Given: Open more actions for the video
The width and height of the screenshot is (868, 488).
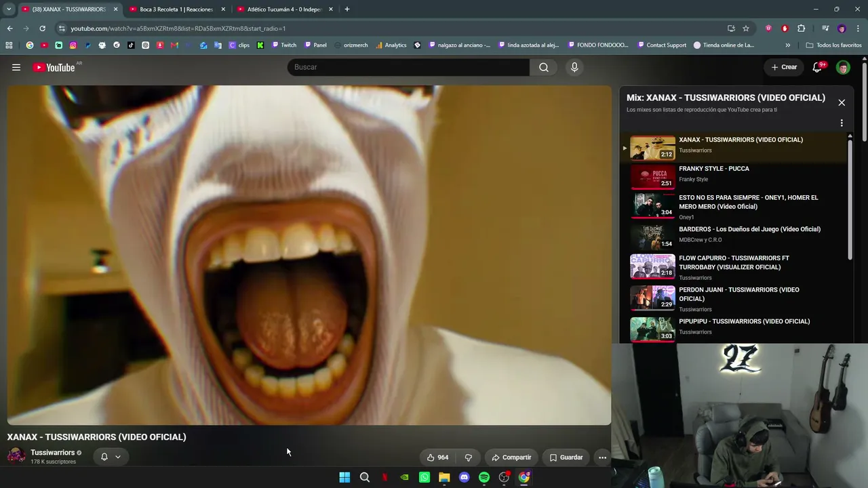Looking at the screenshot, I should tap(602, 457).
